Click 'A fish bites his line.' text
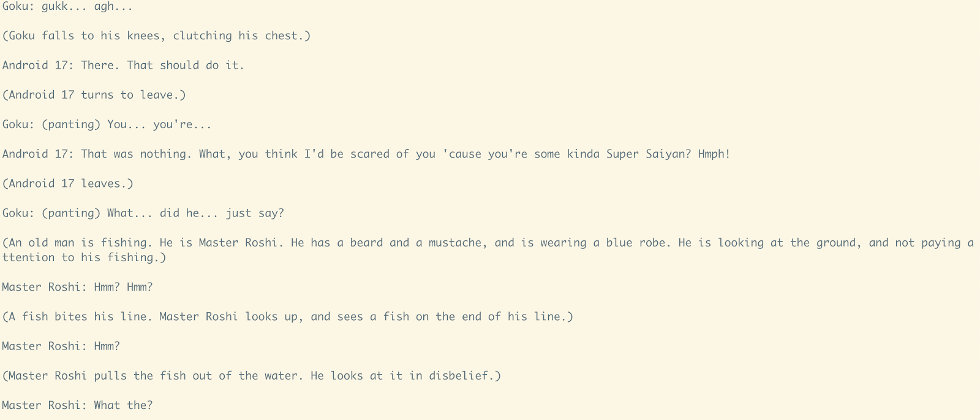The height and width of the screenshot is (420, 980). (x=81, y=316)
